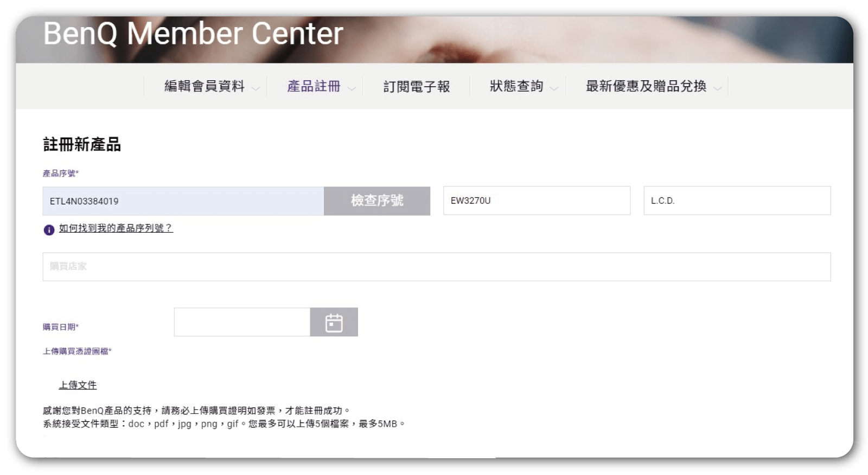Open 最新優惠及贈品兌換 navigation item
868x475 pixels.
click(646, 86)
